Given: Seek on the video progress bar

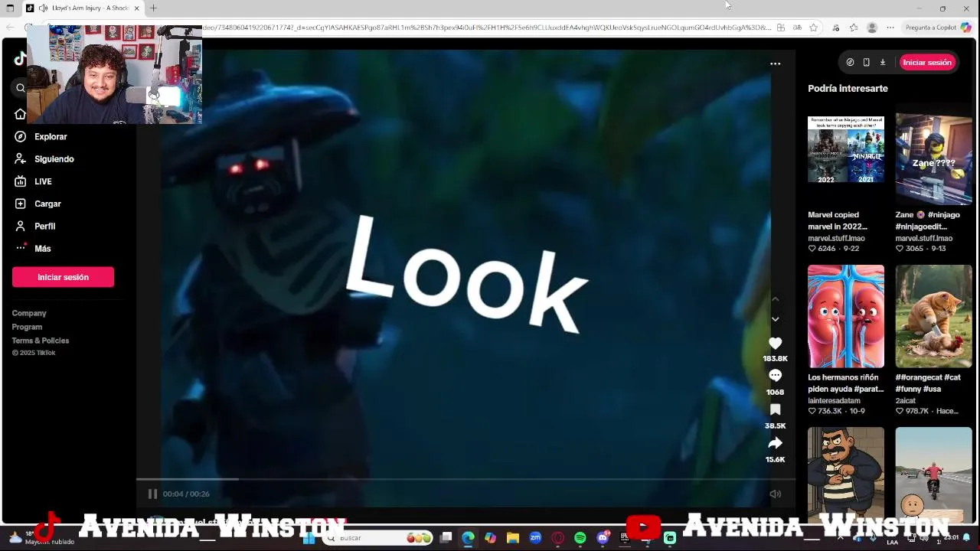Looking at the screenshot, I should click(465, 480).
